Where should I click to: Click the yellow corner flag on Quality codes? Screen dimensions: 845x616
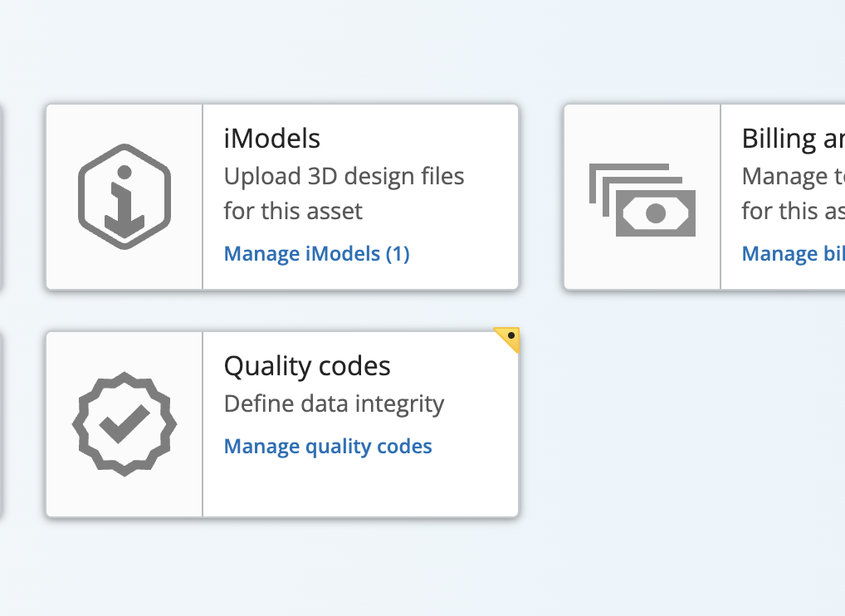507,340
